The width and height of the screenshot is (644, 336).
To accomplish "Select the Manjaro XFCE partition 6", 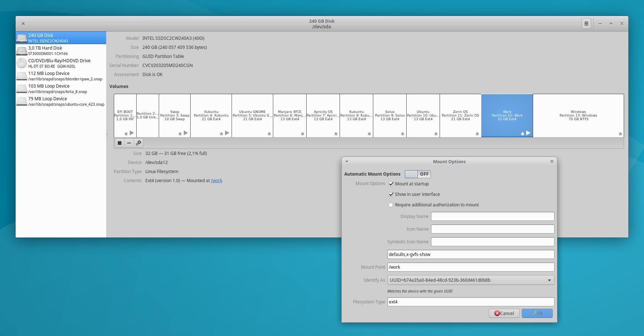I will coord(290,115).
